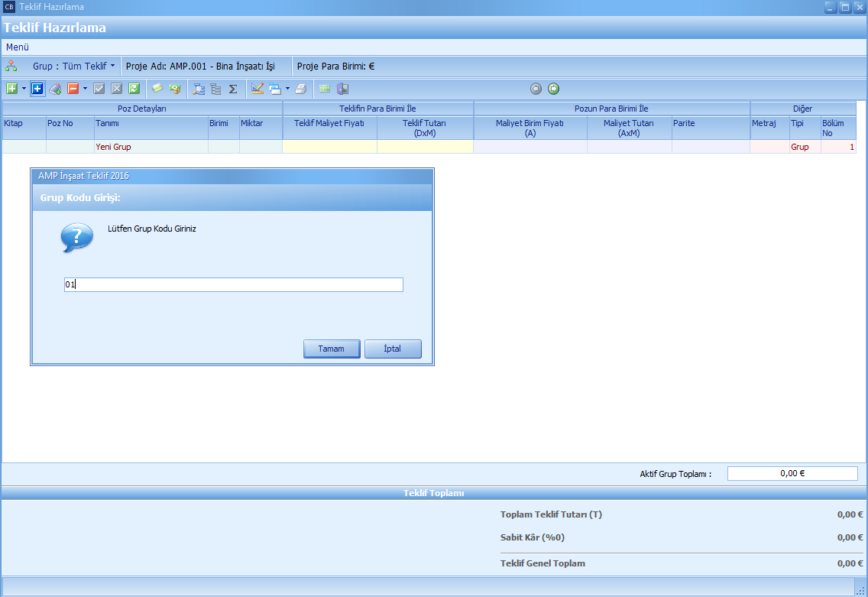Click the gray X toolbar icon

pyautogui.click(x=116, y=89)
